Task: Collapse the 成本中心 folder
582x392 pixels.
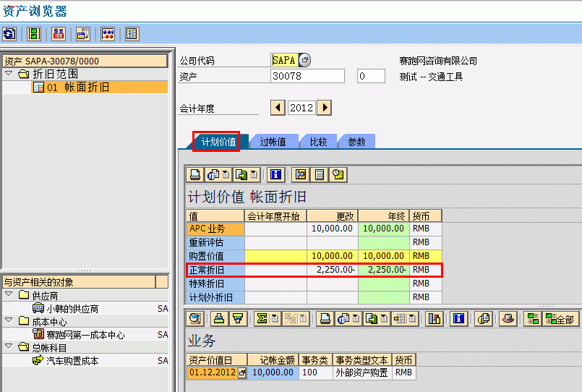Action: 9,320
